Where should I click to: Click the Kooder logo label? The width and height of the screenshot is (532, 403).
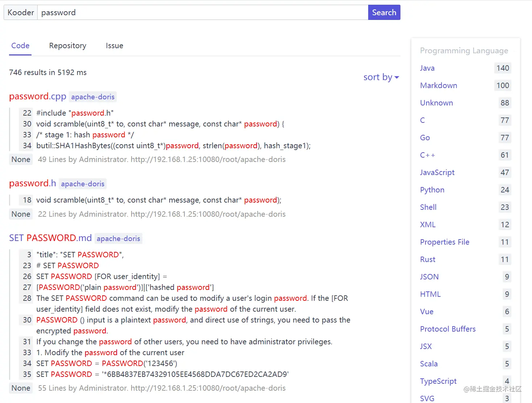pos(21,12)
